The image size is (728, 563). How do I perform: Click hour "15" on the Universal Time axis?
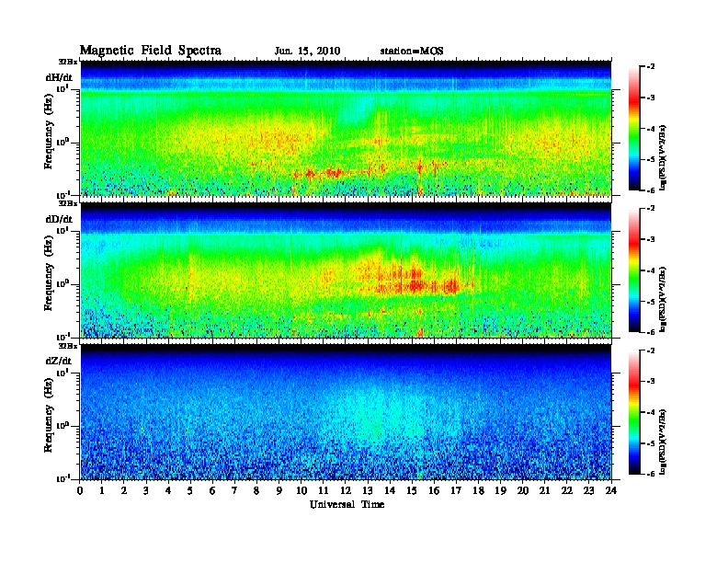[x=412, y=491]
